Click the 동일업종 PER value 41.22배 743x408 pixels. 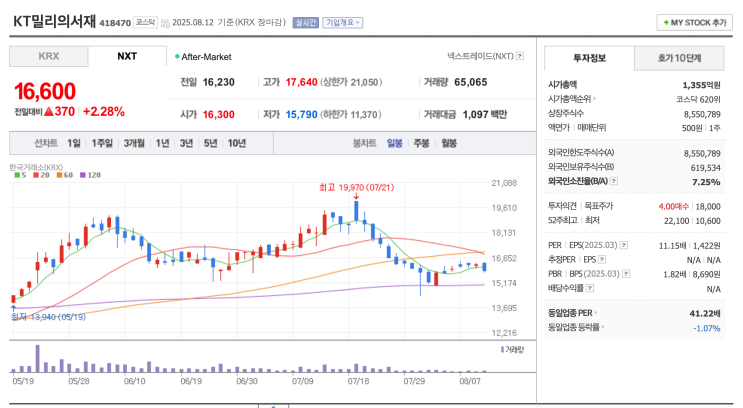pyautogui.click(x=705, y=314)
